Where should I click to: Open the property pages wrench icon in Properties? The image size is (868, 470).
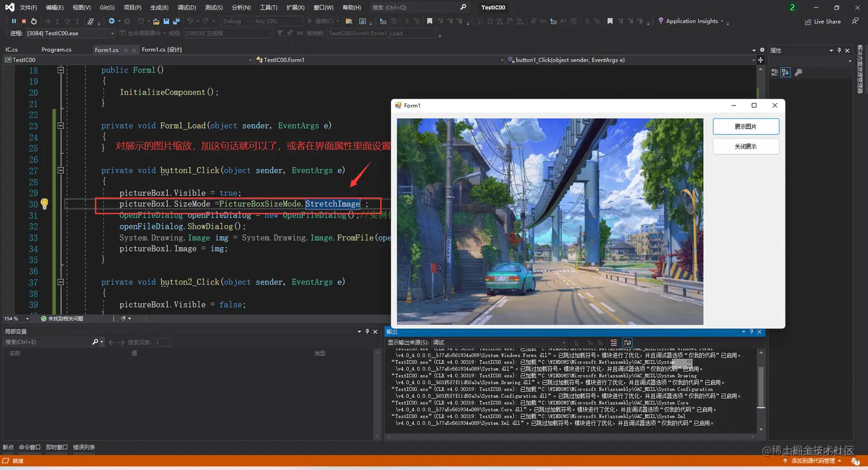(x=798, y=72)
